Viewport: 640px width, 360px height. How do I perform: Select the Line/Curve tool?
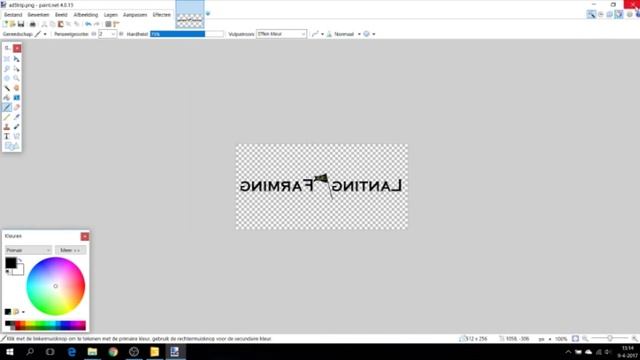(17, 137)
